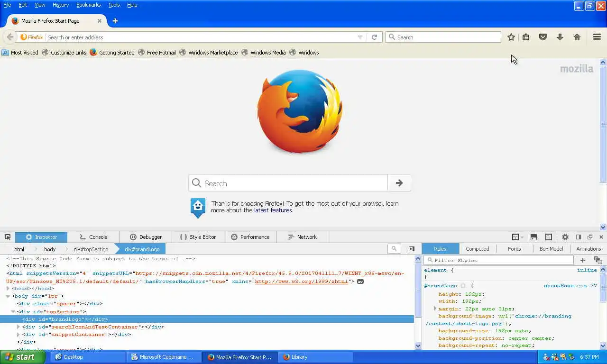
Task: Click the Windows start button
Action: click(x=23, y=357)
